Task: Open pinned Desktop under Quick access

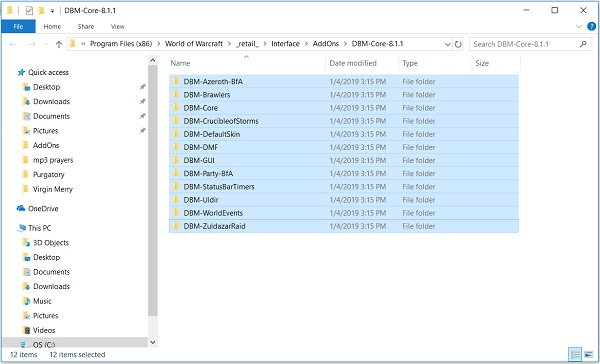Action: point(46,87)
